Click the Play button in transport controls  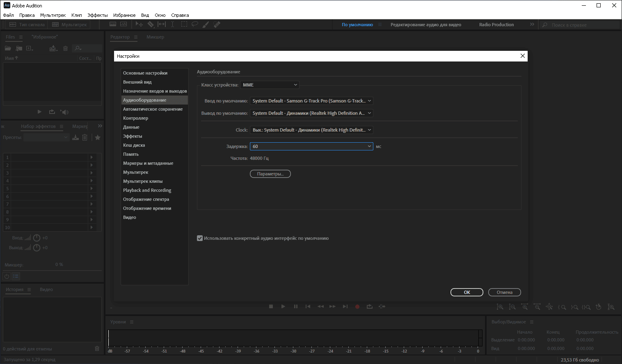click(283, 307)
